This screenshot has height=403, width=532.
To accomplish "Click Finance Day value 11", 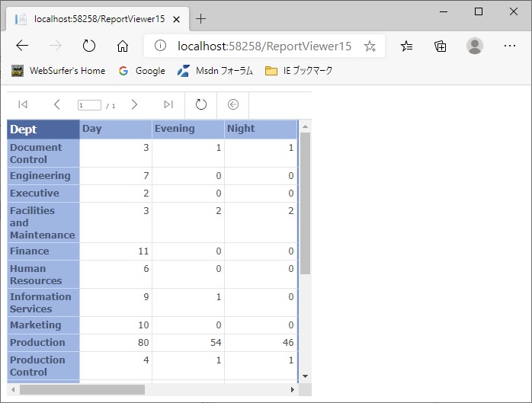I will point(143,251).
